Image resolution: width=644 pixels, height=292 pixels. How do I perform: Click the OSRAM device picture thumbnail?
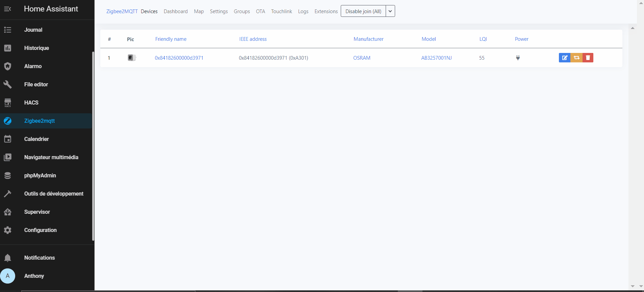(x=132, y=58)
